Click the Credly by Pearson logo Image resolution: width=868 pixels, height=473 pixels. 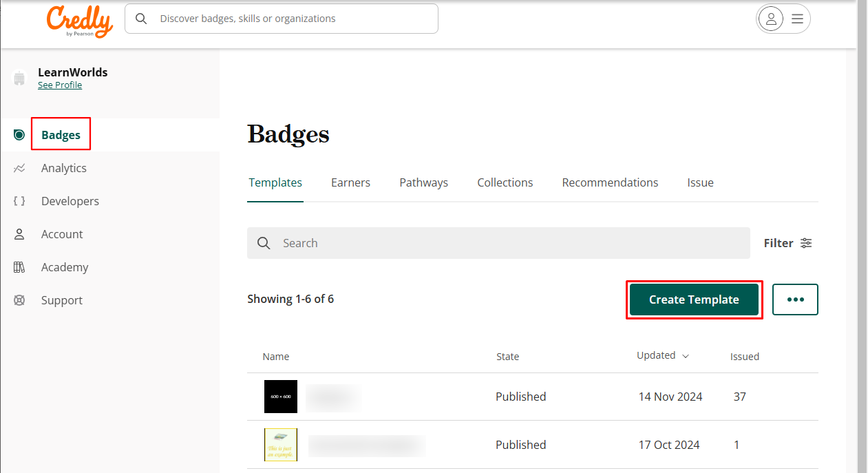point(79,21)
